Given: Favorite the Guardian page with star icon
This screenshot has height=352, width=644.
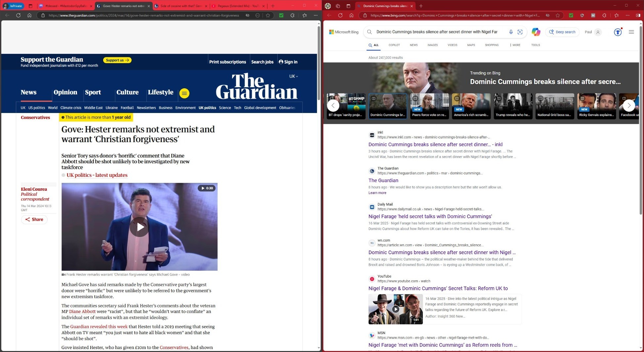Looking at the screenshot, I should point(268,15).
